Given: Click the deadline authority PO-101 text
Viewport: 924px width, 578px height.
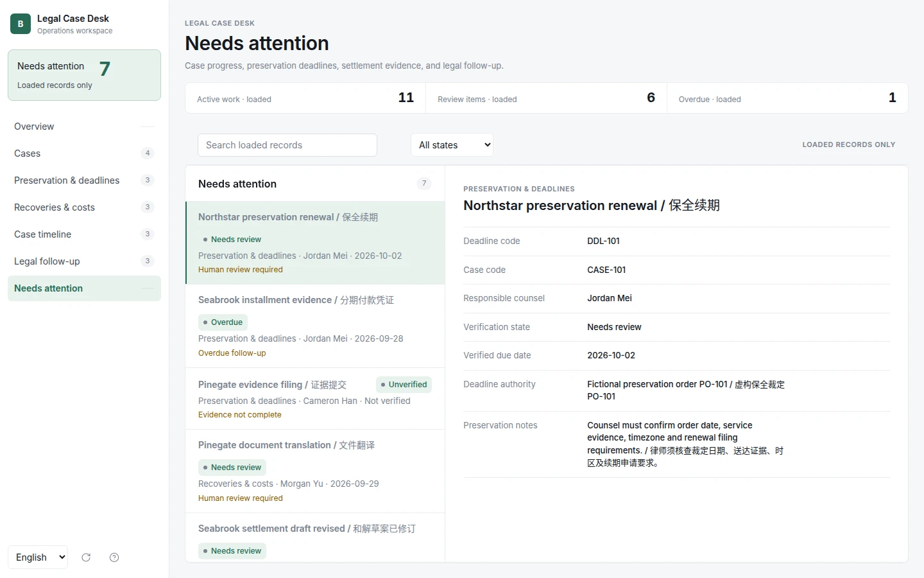Looking at the screenshot, I should pyautogui.click(x=686, y=390).
